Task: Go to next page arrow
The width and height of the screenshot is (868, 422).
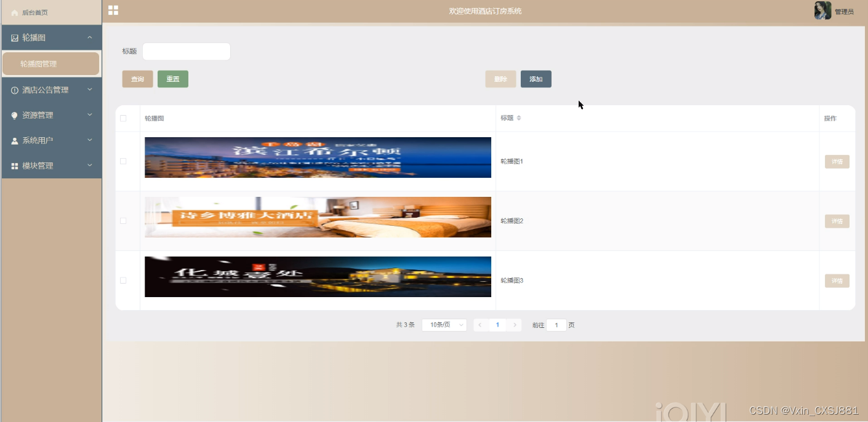Action: [515, 325]
